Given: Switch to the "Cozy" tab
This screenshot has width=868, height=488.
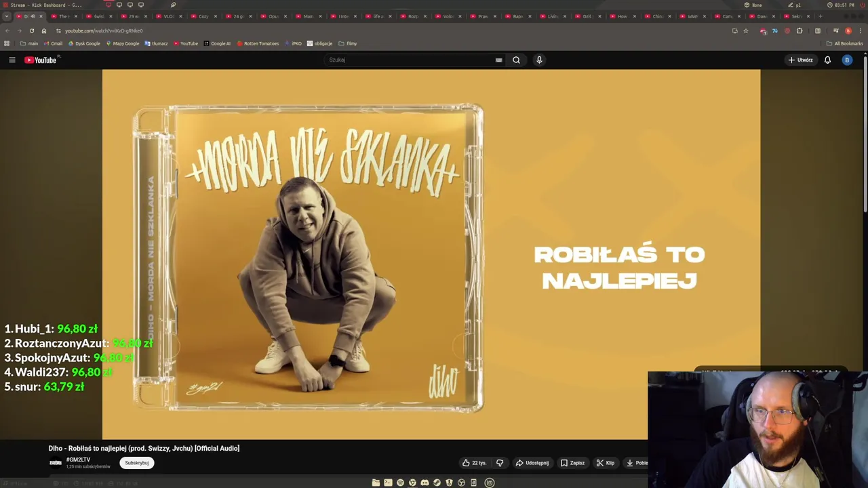Looking at the screenshot, I should (x=203, y=16).
